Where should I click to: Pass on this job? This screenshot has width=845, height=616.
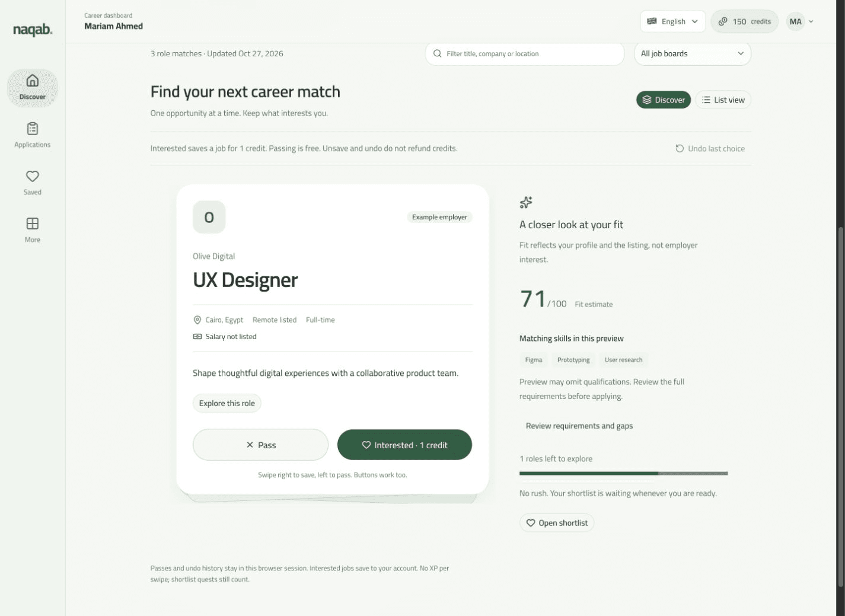click(260, 445)
